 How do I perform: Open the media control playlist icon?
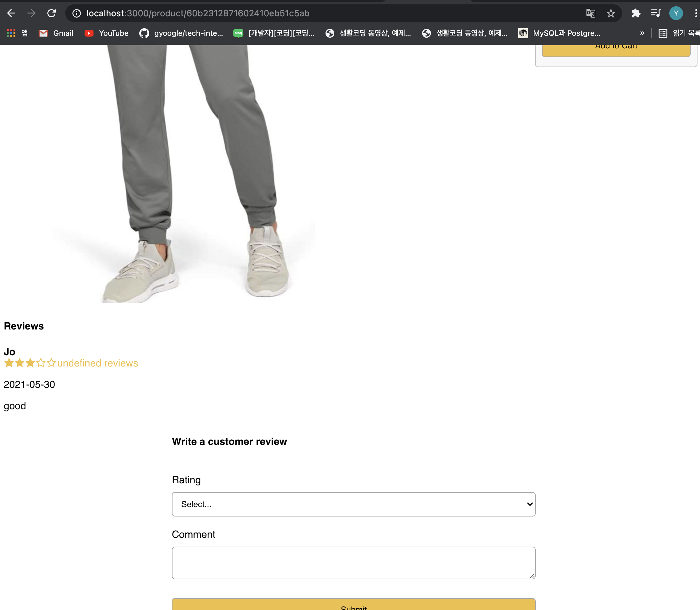click(x=655, y=13)
